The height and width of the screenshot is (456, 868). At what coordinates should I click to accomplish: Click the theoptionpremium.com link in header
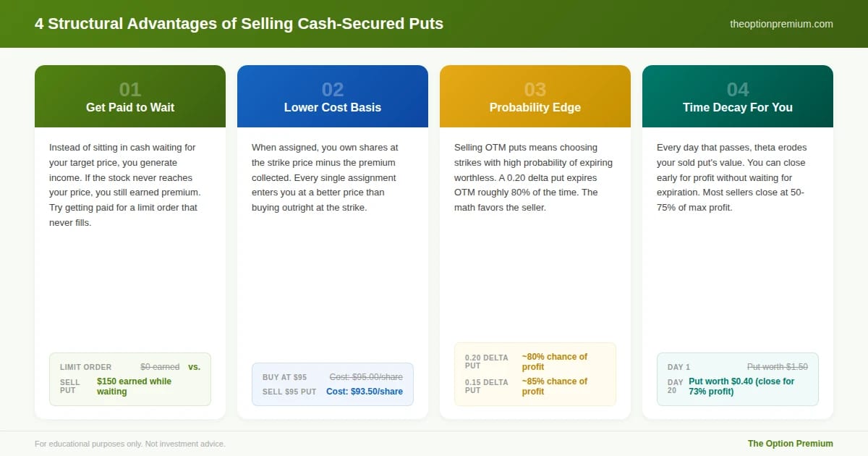pos(781,24)
